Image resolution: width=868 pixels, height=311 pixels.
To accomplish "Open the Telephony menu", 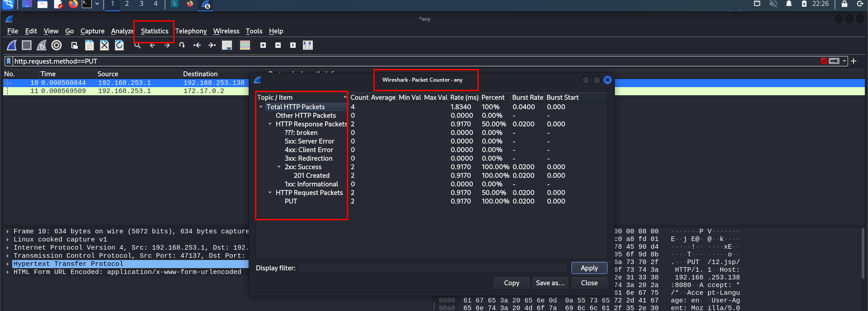I will [x=191, y=31].
